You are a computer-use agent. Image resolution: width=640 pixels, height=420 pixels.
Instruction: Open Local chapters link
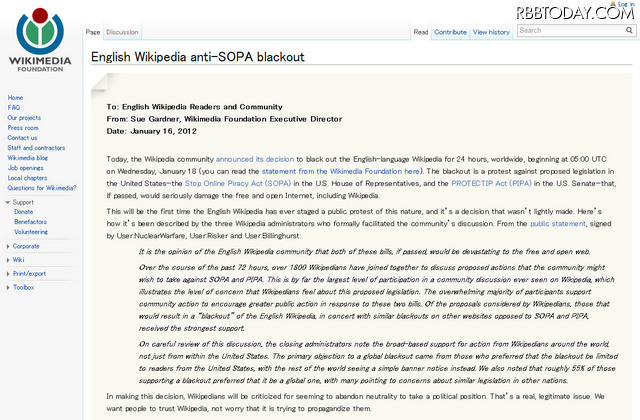pyautogui.click(x=27, y=178)
